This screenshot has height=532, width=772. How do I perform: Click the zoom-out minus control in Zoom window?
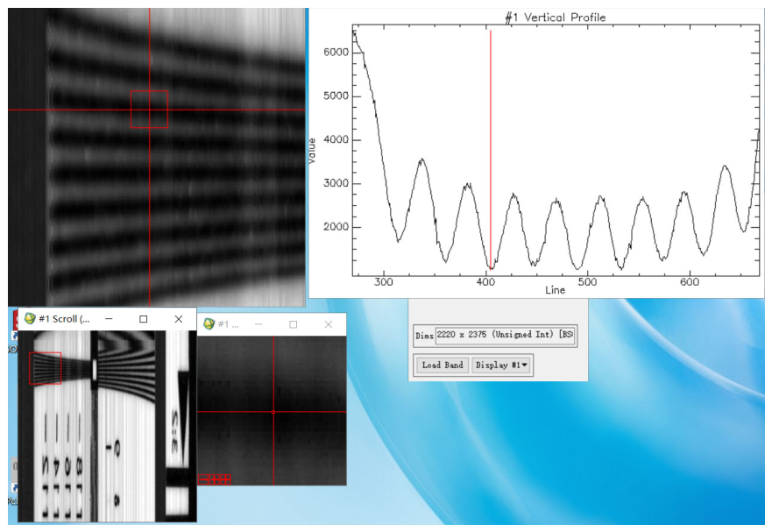pyautogui.click(x=202, y=479)
